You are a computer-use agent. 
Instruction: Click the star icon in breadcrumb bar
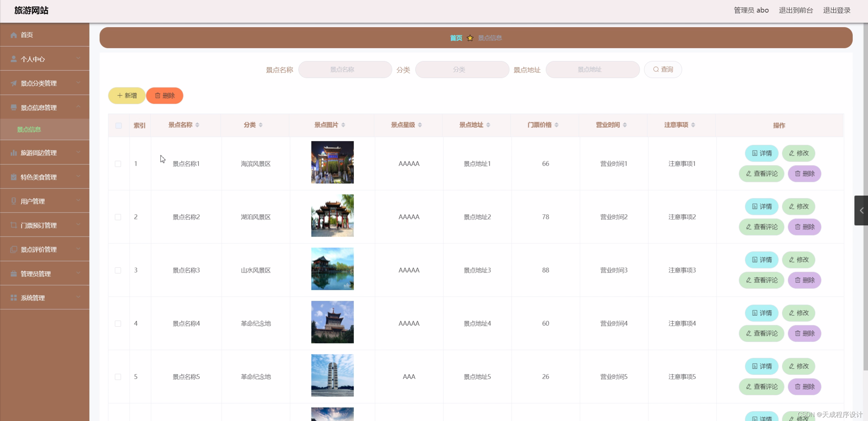click(470, 38)
